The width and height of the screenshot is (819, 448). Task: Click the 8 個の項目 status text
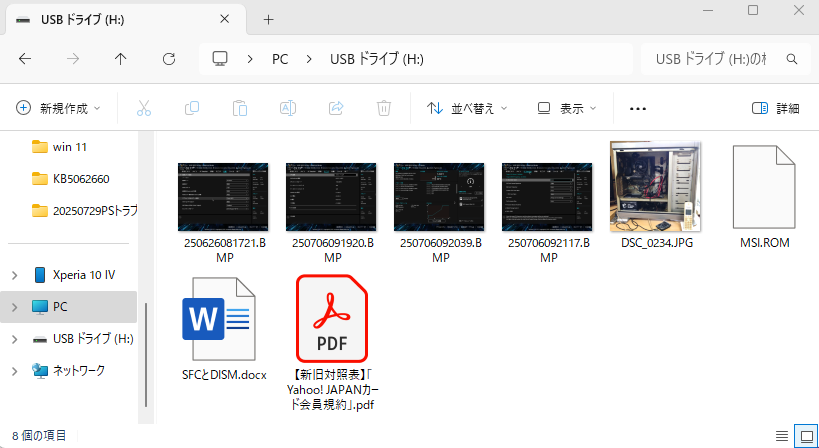click(39, 435)
